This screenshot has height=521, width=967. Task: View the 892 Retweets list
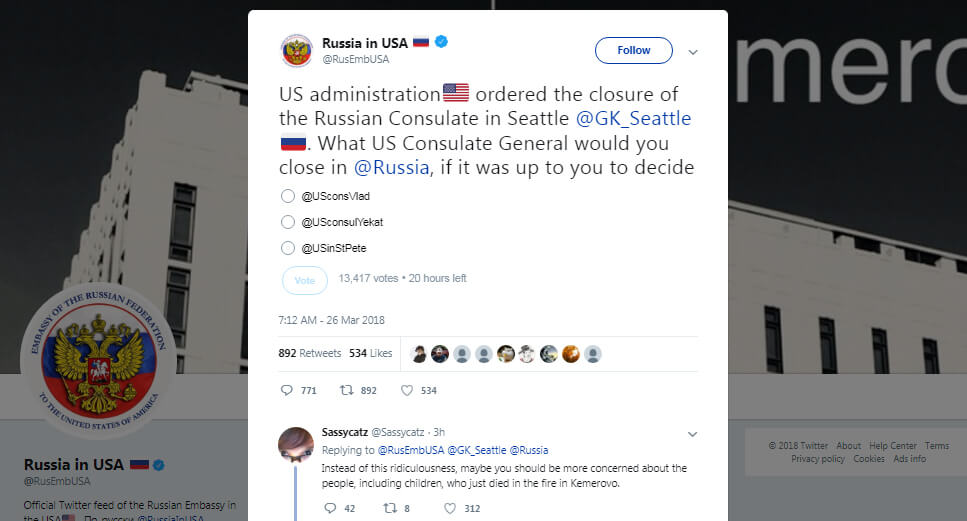pos(310,353)
